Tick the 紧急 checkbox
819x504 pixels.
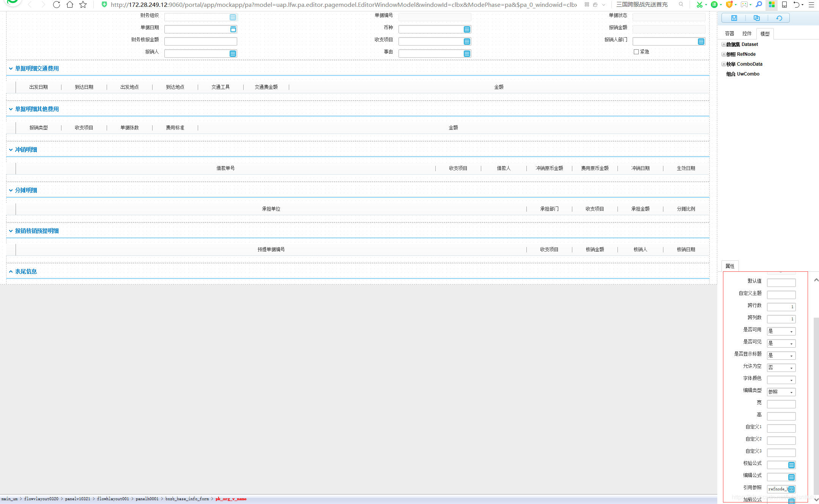point(636,52)
